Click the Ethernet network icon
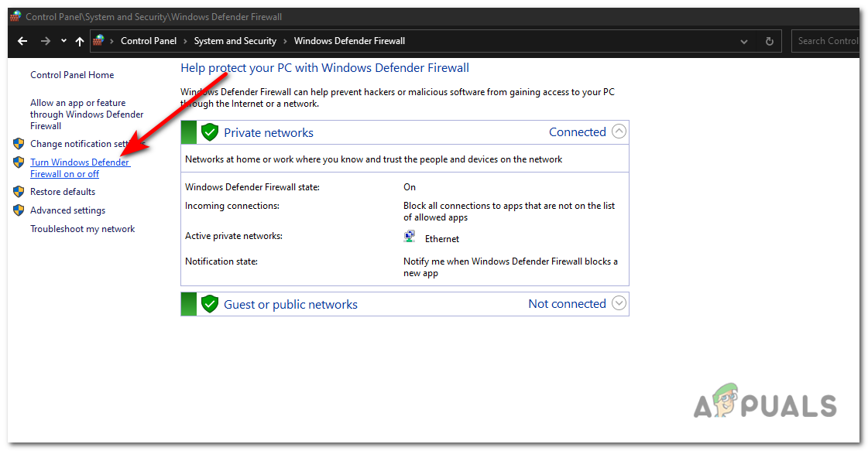 click(x=409, y=235)
